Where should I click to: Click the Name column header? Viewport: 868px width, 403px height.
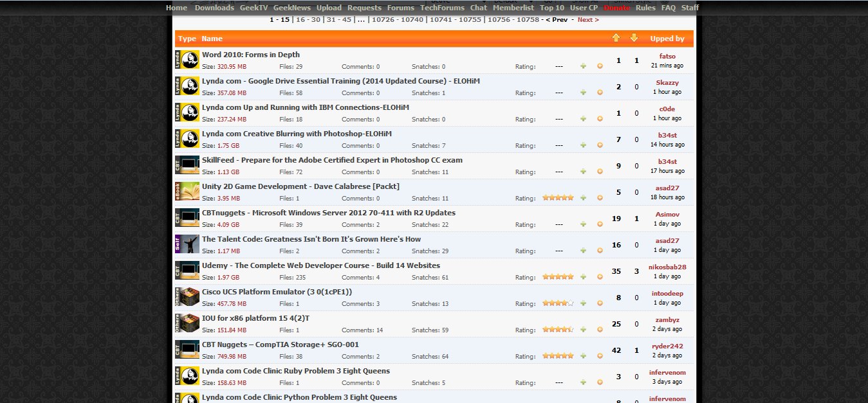click(212, 39)
